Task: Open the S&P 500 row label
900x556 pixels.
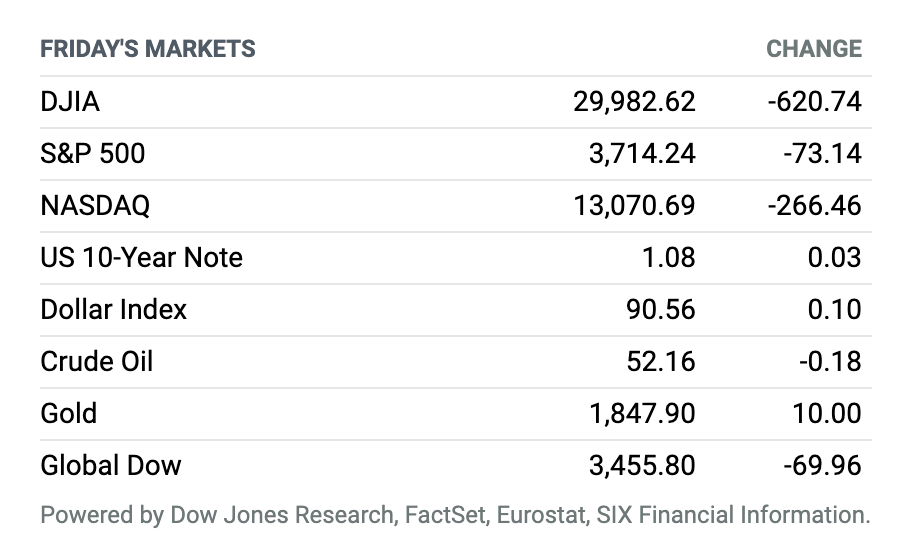Action: pos(92,153)
